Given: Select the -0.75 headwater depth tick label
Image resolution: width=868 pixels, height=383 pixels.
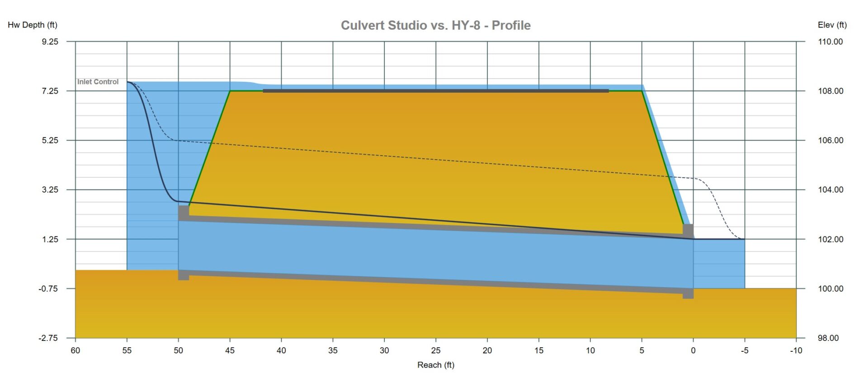Looking at the screenshot, I should pyautogui.click(x=48, y=288).
